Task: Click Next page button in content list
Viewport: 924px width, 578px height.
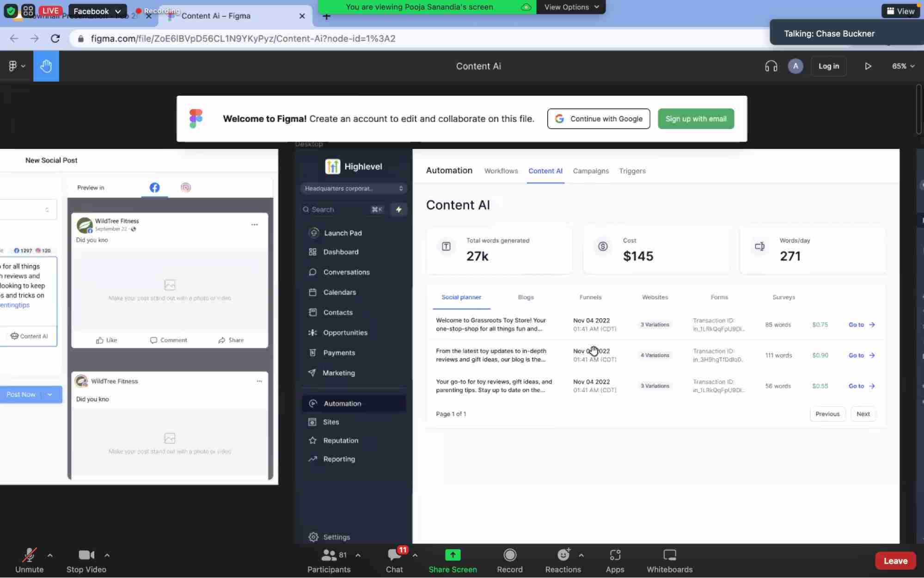Action: [x=863, y=413]
